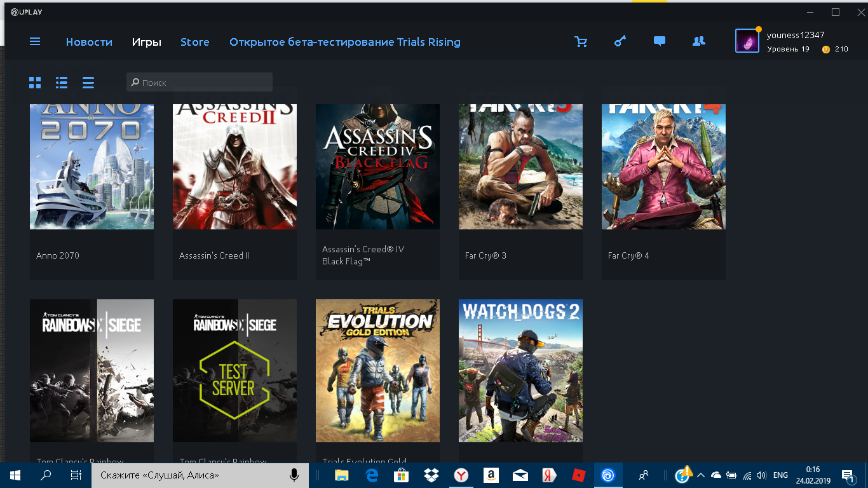Switch the ENG input language

pos(780,475)
